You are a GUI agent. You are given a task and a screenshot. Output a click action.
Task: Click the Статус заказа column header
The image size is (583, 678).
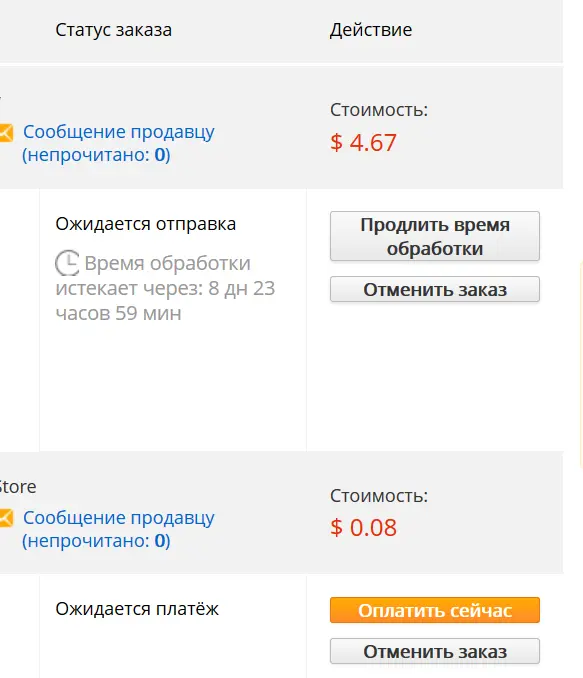tap(113, 30)
